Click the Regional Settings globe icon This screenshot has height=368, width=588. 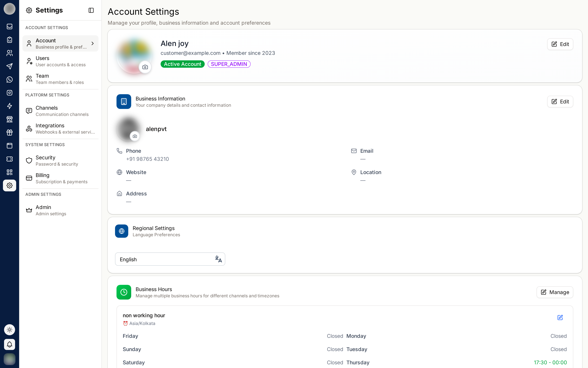121,231
